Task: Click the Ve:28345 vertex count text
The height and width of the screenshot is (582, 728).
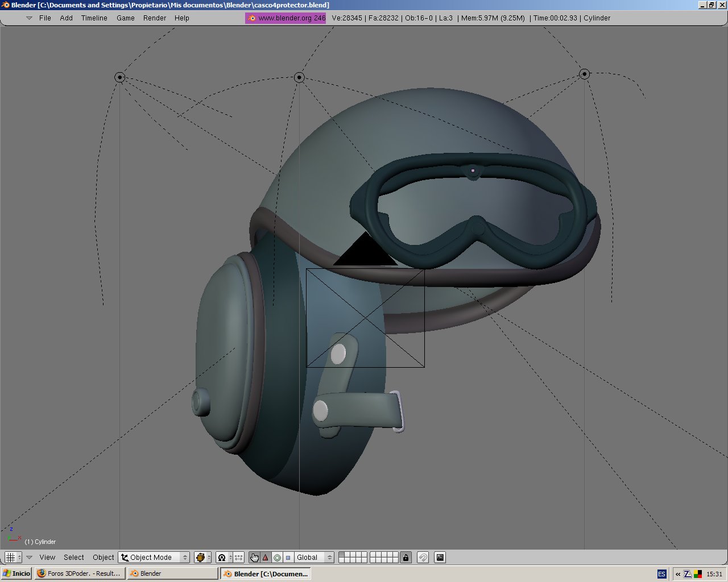Action: click(347, 18)
